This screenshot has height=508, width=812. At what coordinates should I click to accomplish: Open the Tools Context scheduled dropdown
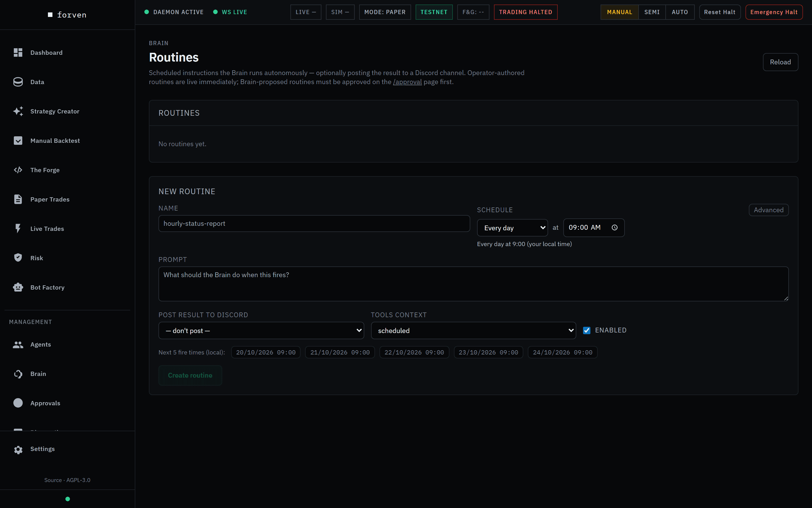click(473, 330)
